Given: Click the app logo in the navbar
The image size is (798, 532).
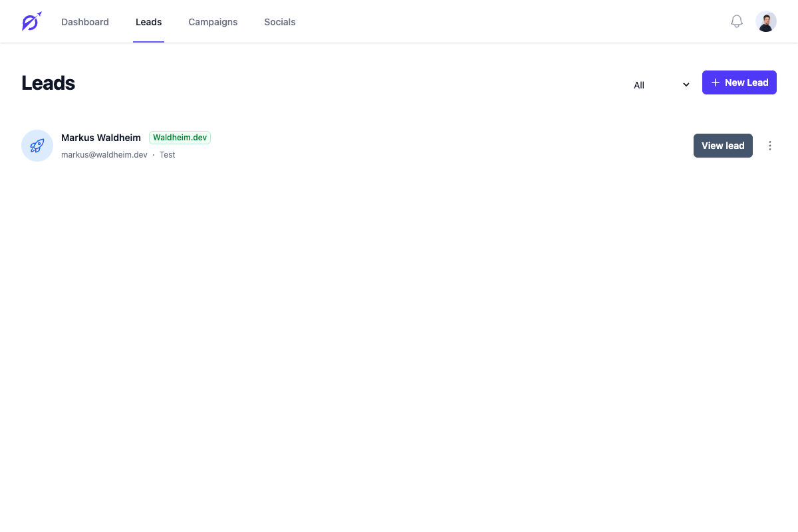Looking at the screenshot, I should click(x=31, y=22).
